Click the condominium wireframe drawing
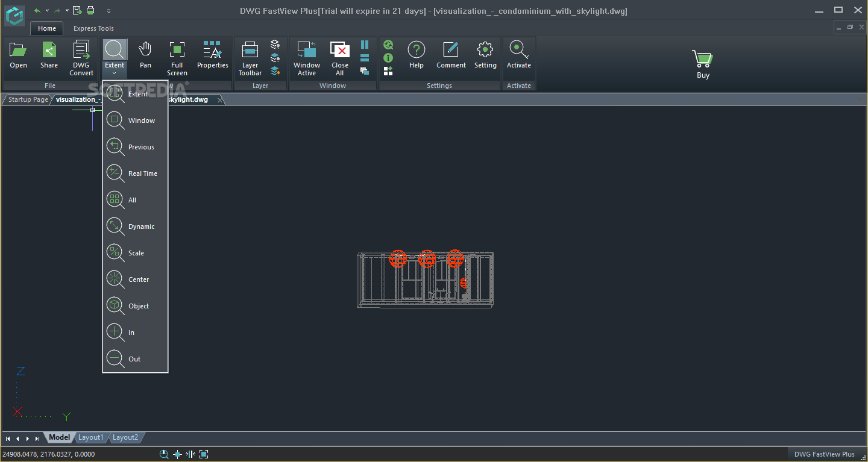This screenshot has height=462, width=868. click(x=426, y=279)
